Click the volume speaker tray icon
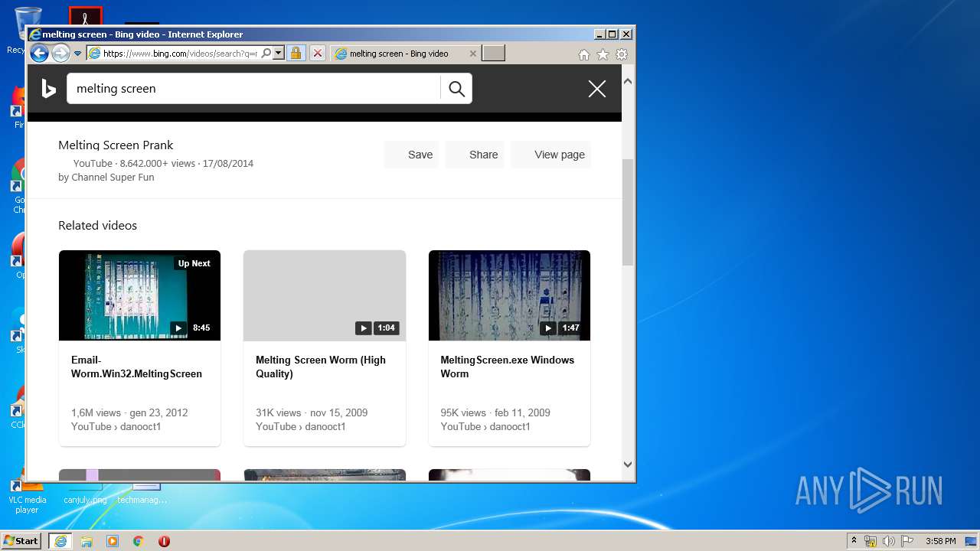Screen dimensions: 980x551 tap(889, 541)
